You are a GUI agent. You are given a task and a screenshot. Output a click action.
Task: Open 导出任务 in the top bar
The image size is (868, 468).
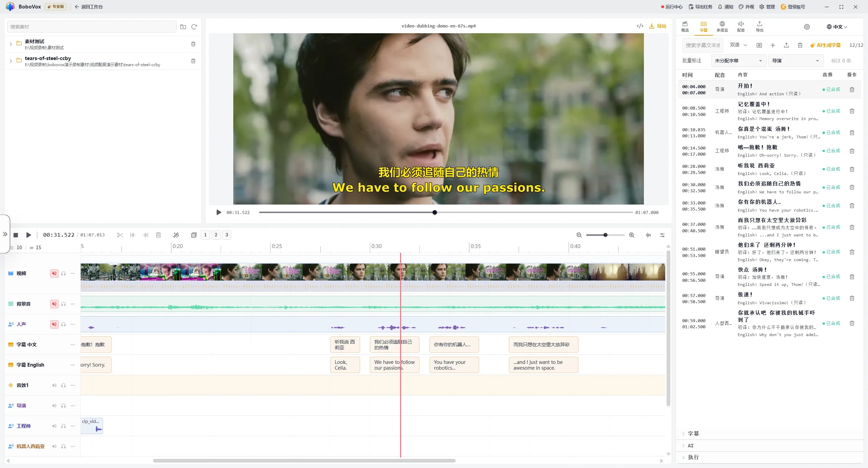coord(700,7)
